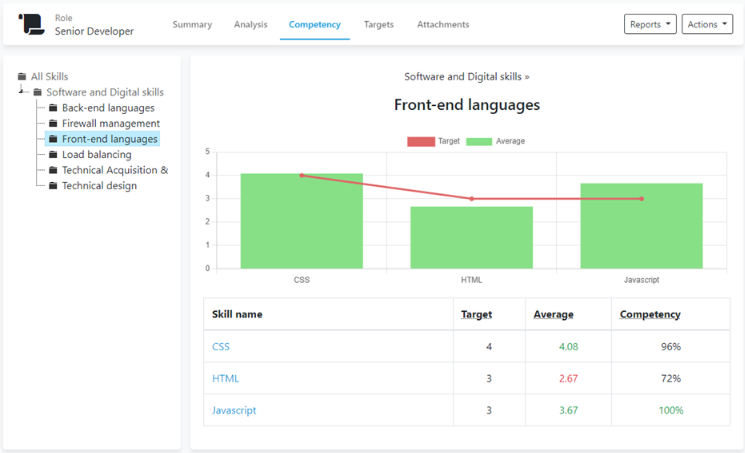
Task: Open the CSS skill link
Action: click(x=221, y=347)
